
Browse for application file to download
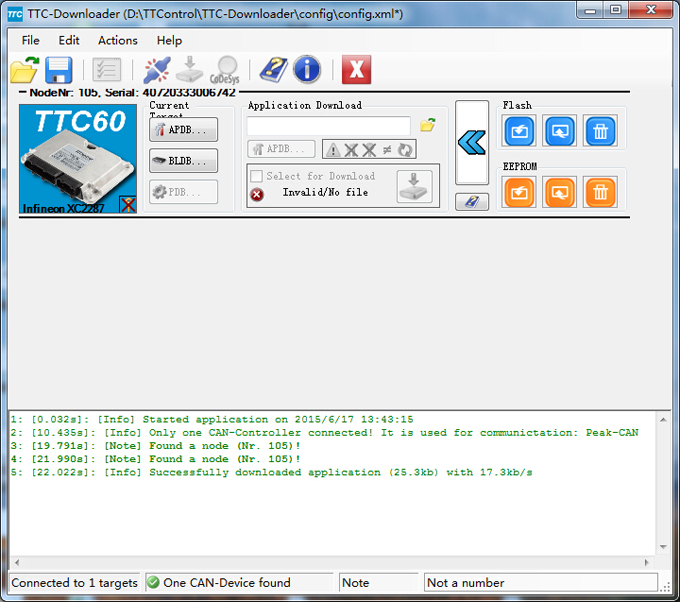tap(427, 125)
